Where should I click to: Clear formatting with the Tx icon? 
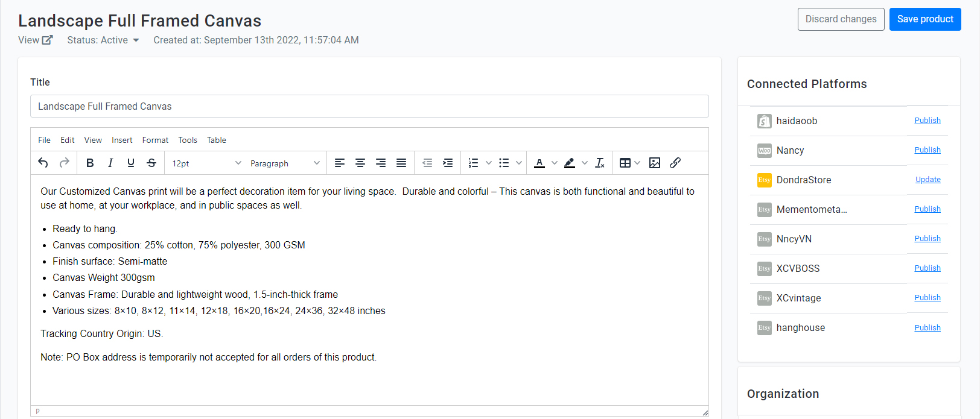pos(600,163)
